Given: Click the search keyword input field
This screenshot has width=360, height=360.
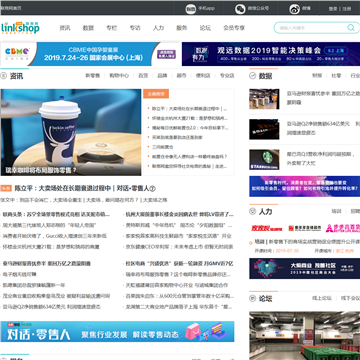Looking at the screenshot, I should coord(311,28).
